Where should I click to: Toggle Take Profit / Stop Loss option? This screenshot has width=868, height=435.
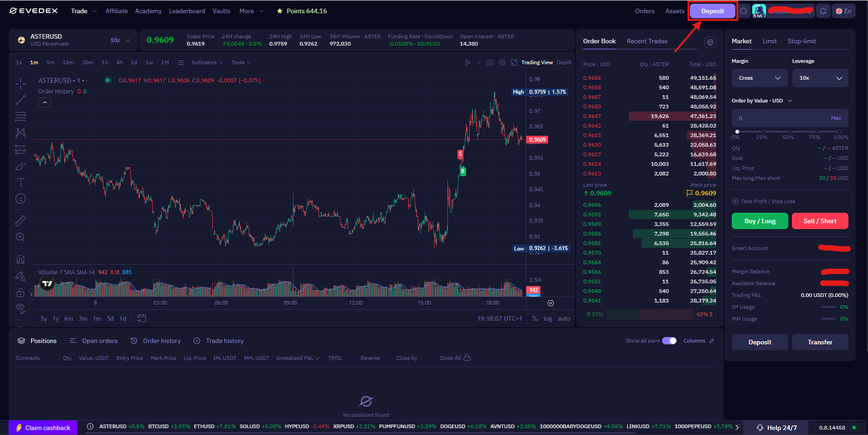pos(735,201)
